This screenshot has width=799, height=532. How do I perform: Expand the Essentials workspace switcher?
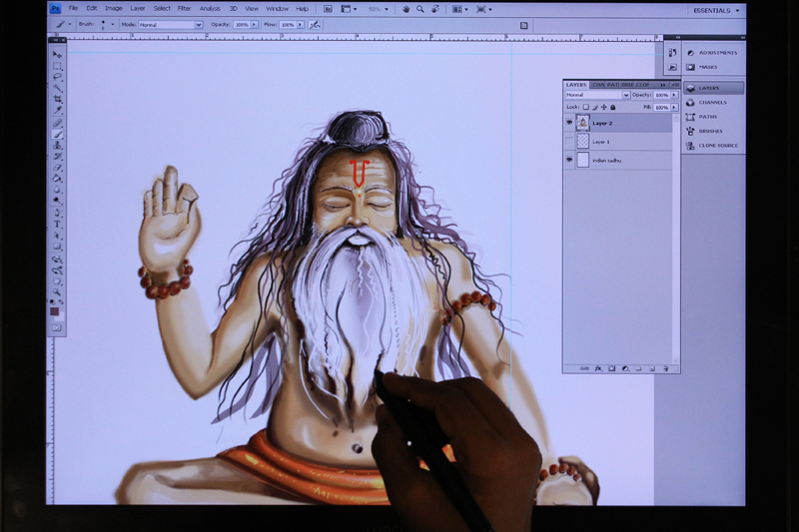click(716, 9)
